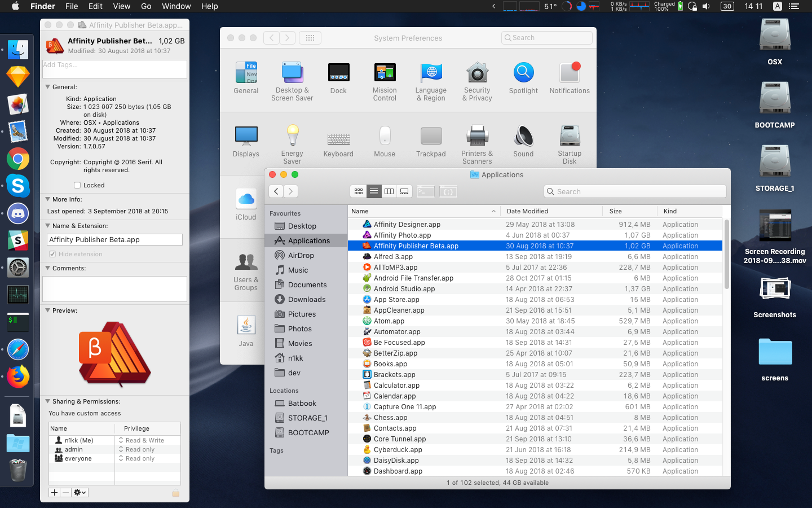The image size is (812, 508).
Task: Go back in Finder Applications window
Action: 276,191
